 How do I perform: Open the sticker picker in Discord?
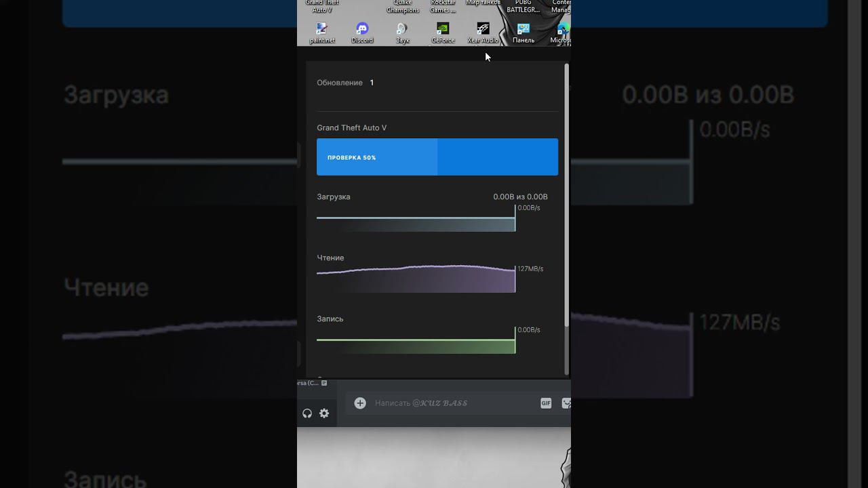pyautogui.click(x=566, y=403)
